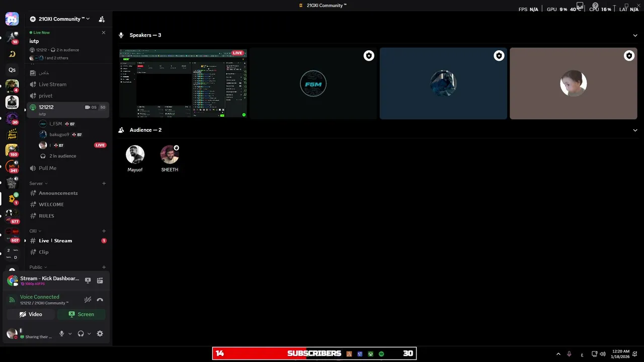The height and width of the screenshot is (362, 644).
Task: Open the SHADOW server icon
Action: point(12,102)
